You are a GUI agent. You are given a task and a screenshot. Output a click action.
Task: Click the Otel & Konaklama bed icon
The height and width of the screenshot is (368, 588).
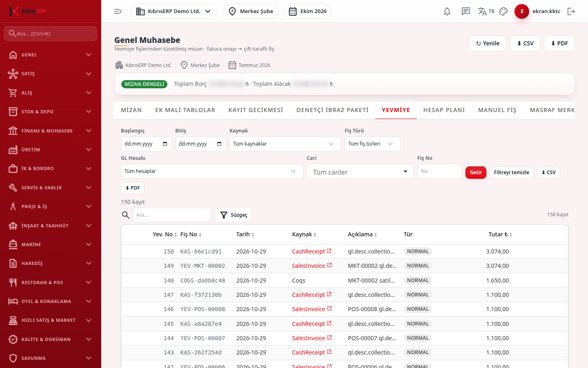pos(13,301)
